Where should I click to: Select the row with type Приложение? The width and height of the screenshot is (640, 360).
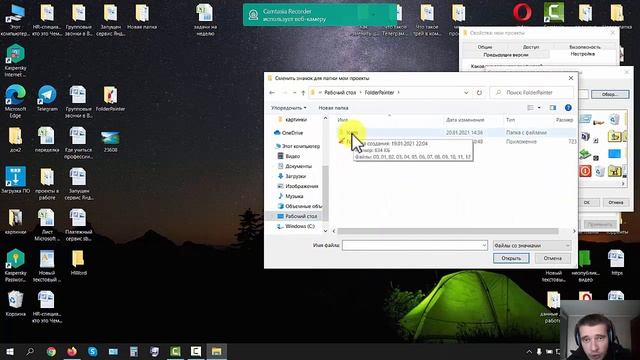456,142
